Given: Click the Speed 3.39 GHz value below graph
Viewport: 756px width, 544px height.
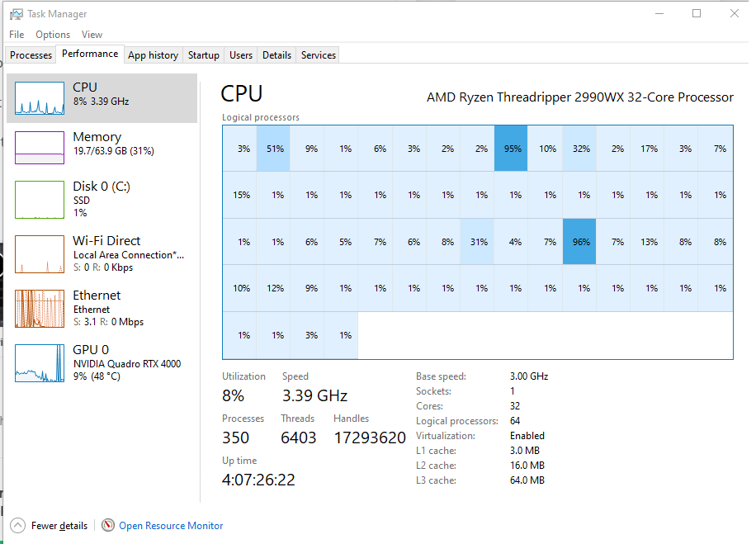Looking at the screenshot, I should click(x=314, y=395).
